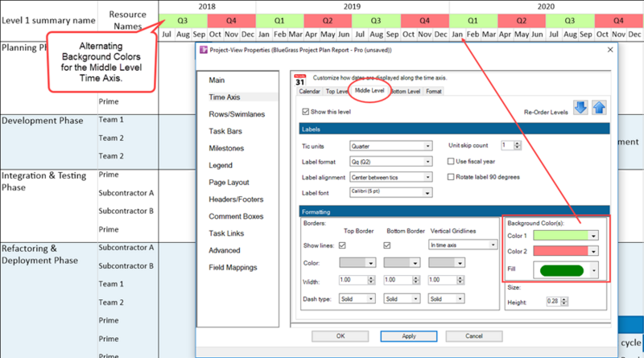644x358 pixels.
Task: Switch to the Bottom Level tab
Action: click(x=406, y=91)
